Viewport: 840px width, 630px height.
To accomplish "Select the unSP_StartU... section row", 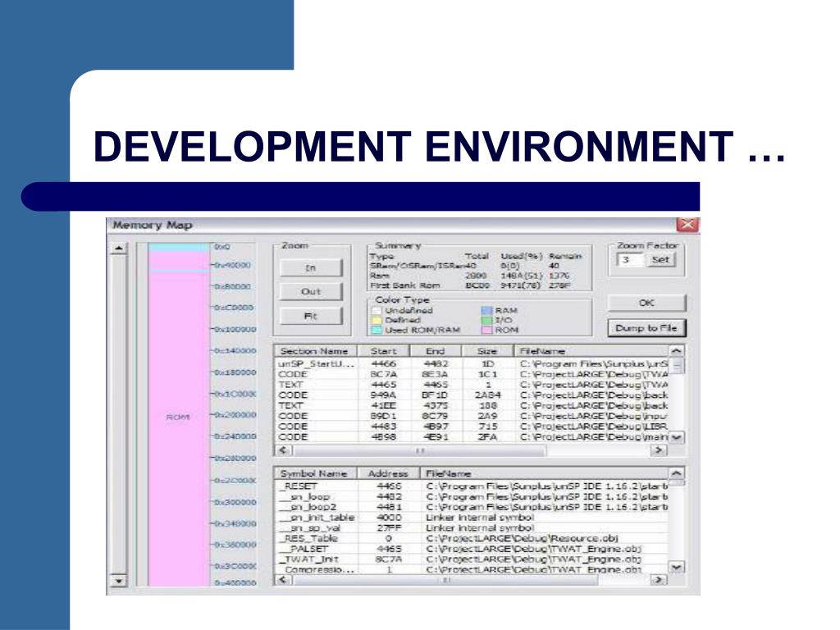I will (x=472, y=363).
